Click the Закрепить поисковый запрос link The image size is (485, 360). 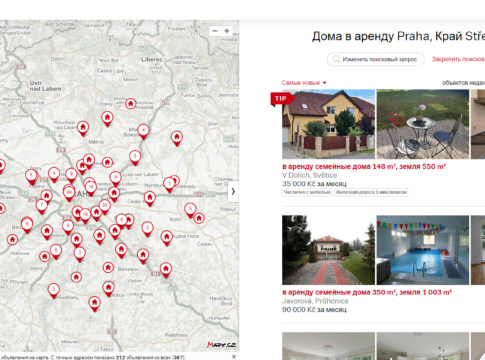(x=458, y=59)
